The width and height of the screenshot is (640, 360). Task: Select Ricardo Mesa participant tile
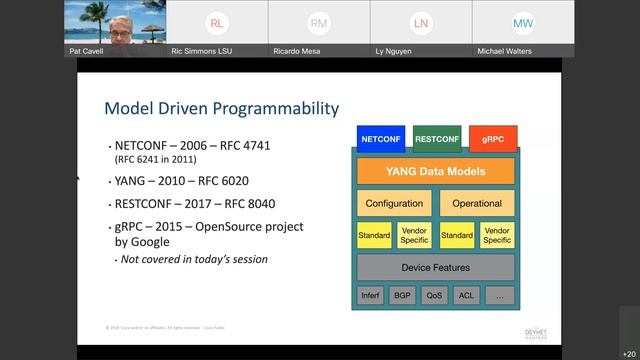pyautogui.click(x=319, y=29)
